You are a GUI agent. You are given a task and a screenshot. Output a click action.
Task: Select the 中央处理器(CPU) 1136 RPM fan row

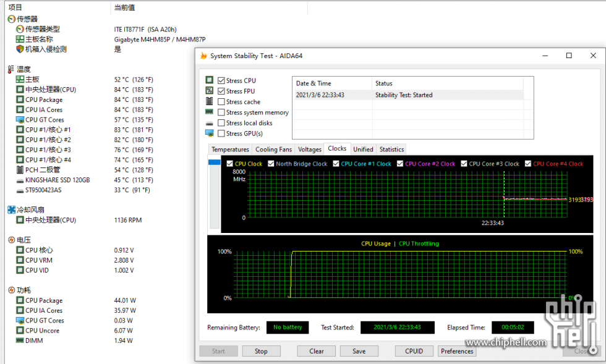tap(79, 220)
